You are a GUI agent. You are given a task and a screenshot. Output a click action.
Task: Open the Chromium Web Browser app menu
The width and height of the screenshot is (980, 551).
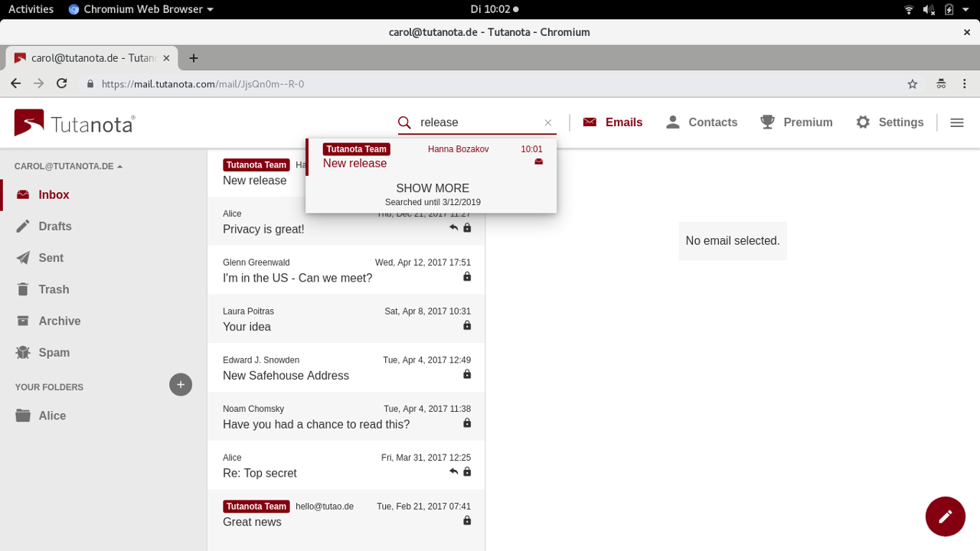141,9
